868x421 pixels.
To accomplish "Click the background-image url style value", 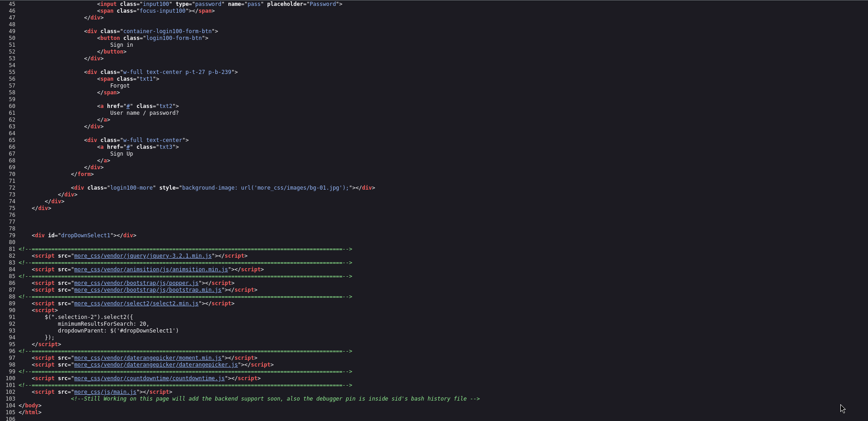I will pyautogui.click(x=266, y=188).
